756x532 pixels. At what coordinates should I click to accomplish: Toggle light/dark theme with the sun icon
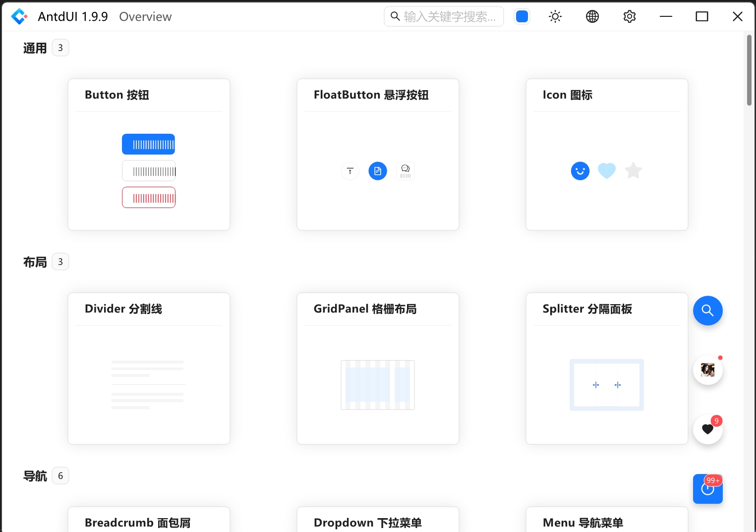(x=555, y=16)
